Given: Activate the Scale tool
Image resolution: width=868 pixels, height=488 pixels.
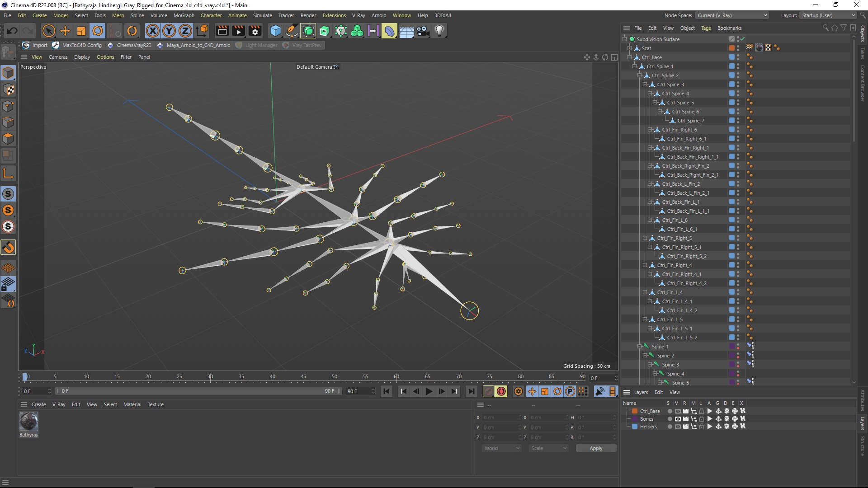Looking at the screenshot, I should (81, 31).
